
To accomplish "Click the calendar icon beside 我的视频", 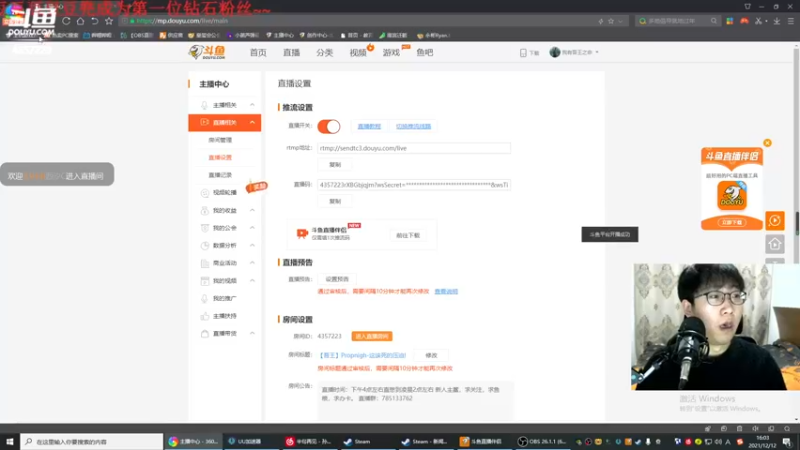I will (205, 281).
